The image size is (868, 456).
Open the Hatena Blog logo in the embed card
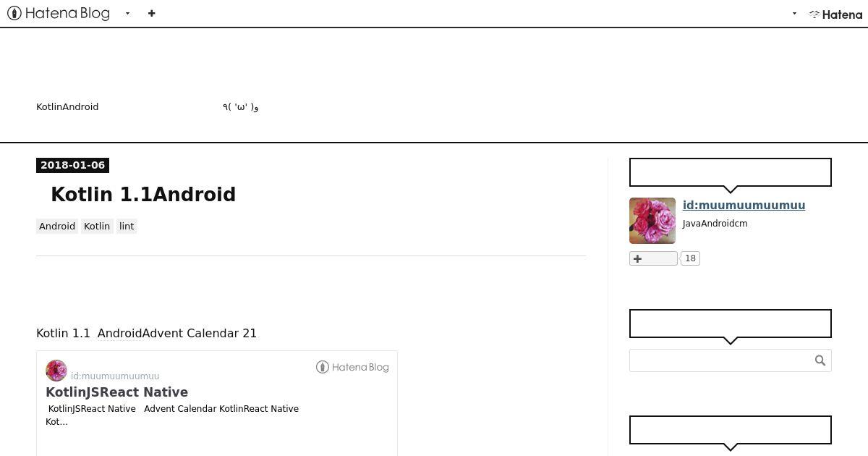click(352, 367)
